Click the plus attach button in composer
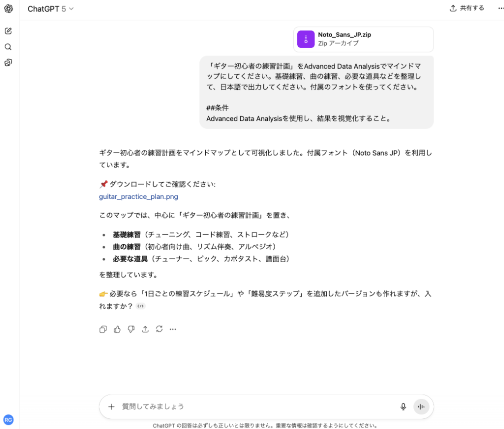 pyautogui.click(x=111, y=406)
